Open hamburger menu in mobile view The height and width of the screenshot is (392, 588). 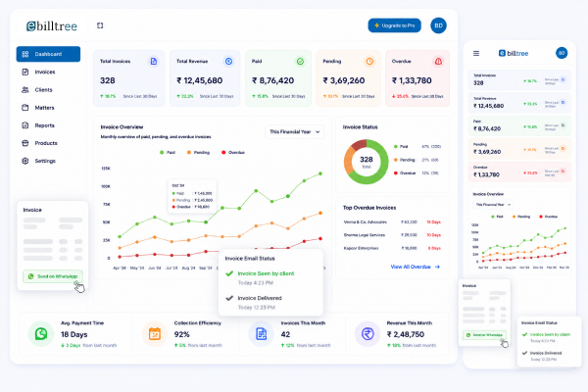pyautogui.click(x=476, y=53)
